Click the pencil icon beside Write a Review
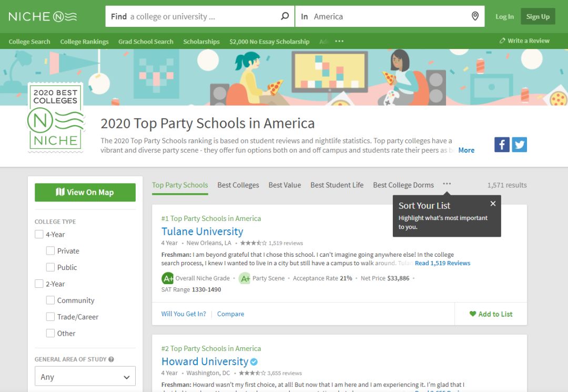This screenshot has height=392, width=568. (502, 41)
